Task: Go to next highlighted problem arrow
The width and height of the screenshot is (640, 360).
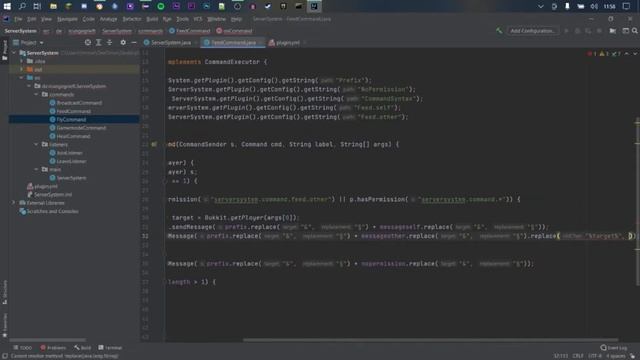Action: pos(635,53)
